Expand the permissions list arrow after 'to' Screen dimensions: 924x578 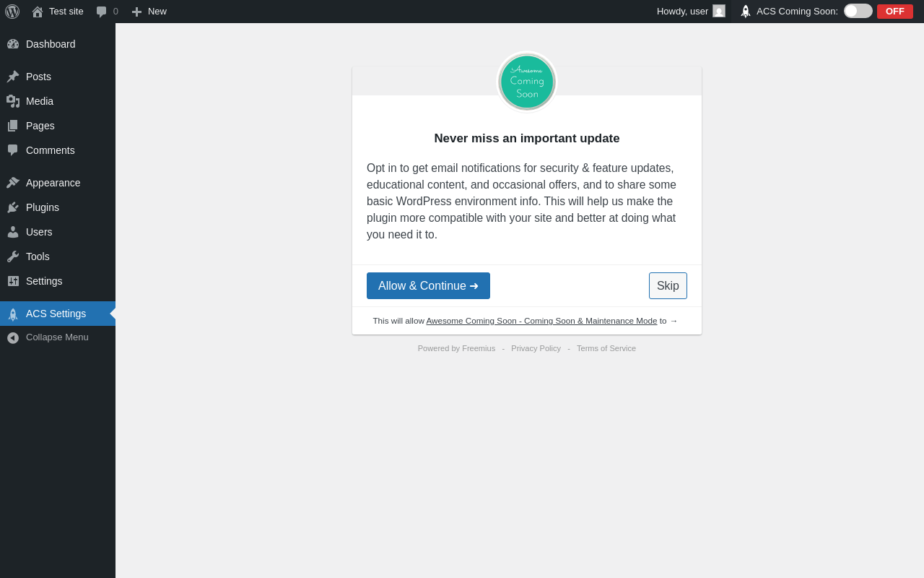click(674, 321)
